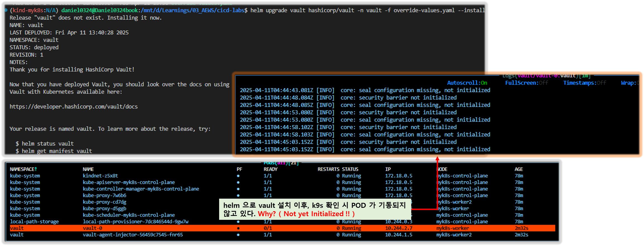644x246 pixels.
Task: Select the kube-apiserver-myk8s-control-plane pod
Action: click(x=129, y=182)
